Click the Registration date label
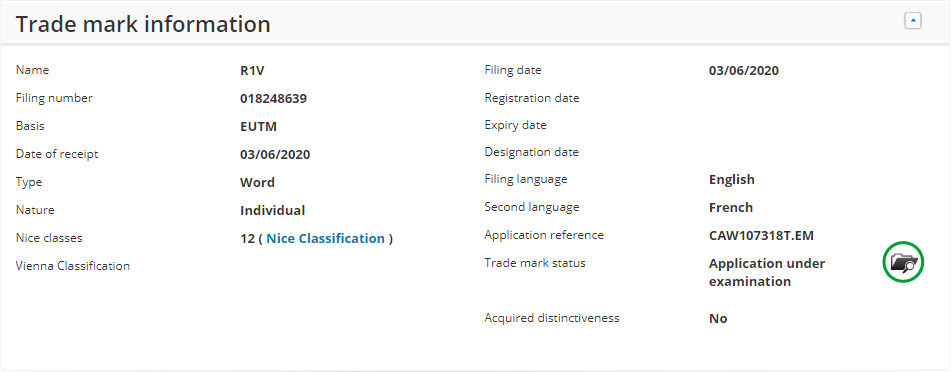This screenshot has width=951, height=372. (x=532, y=98)
